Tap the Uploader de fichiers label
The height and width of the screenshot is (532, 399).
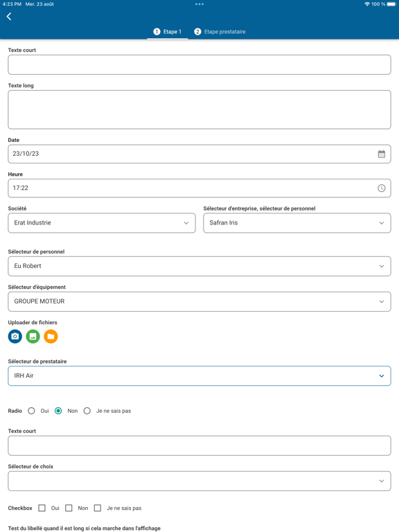tap(33, 322)
